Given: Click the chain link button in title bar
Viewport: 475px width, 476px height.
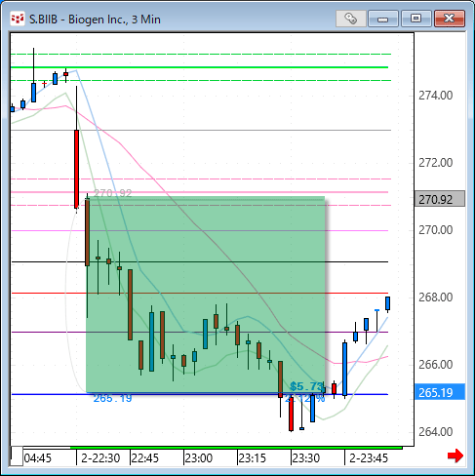Looking at the screenshot, I should [x=350, y=19].
